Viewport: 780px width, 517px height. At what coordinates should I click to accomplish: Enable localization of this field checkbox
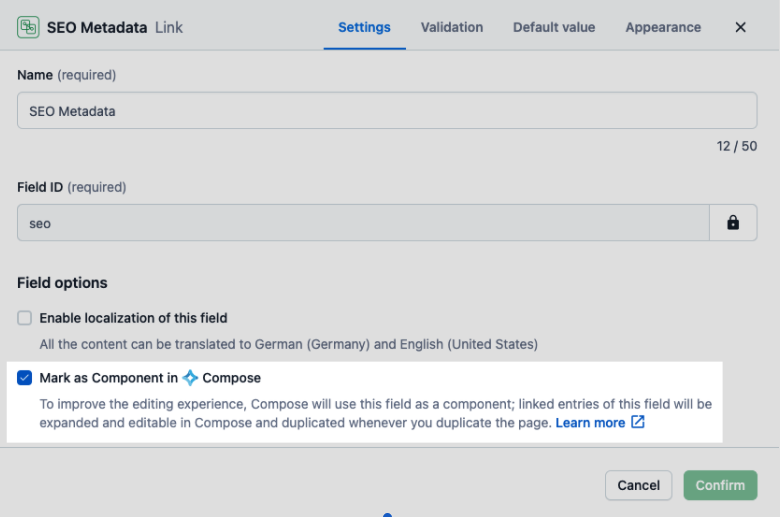click(x=25, y=318)
